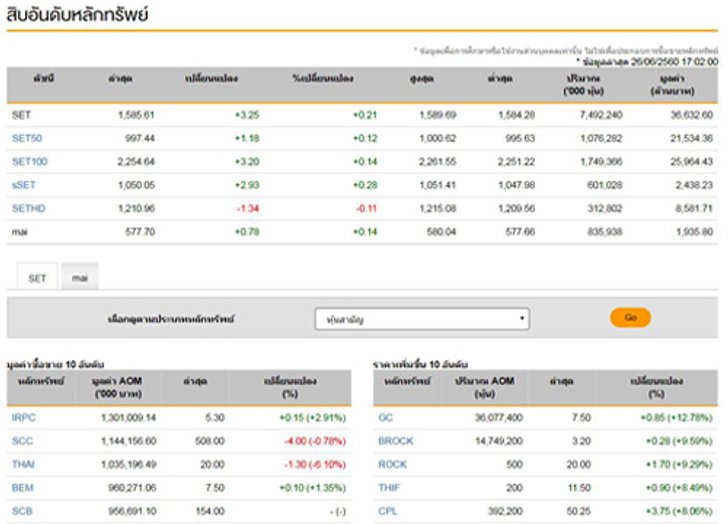Viewport: 728px width, 524px height.
Task: Switch to the mai tab
Action: pos(80,278)
